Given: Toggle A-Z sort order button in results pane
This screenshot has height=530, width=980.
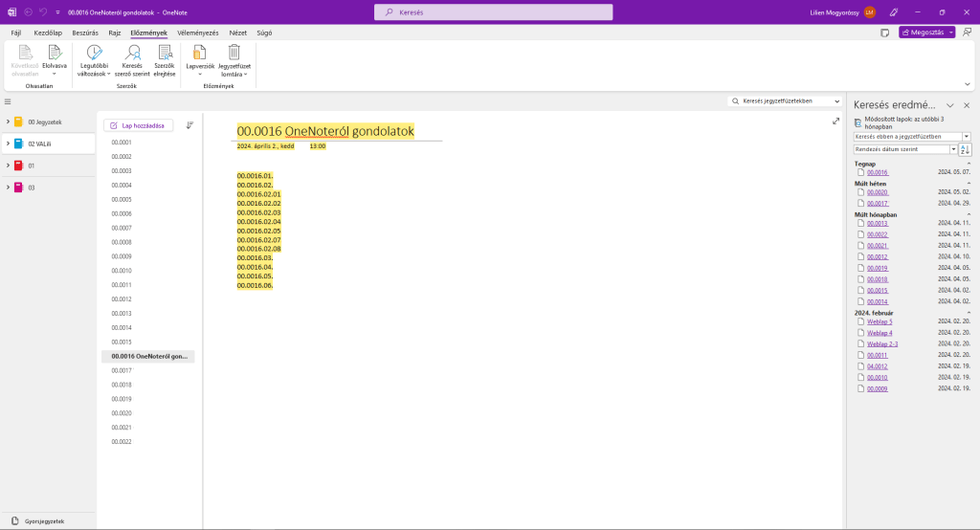Looking at the screenshot, I should 965,149.
